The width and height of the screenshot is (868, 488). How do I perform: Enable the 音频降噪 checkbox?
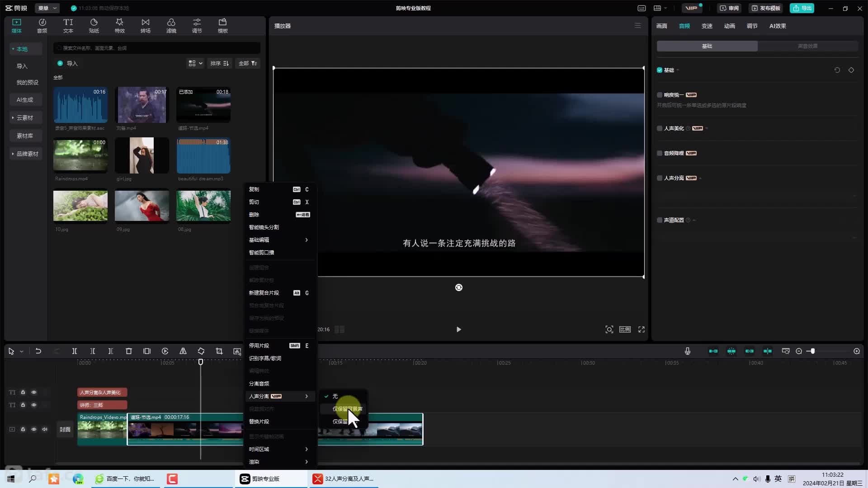pyautogui.click(x=660, y=153)
